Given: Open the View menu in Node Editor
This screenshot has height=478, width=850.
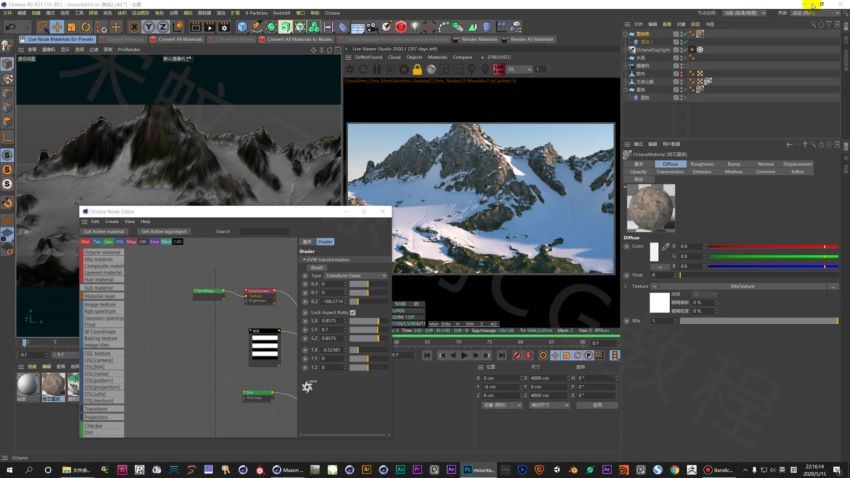Looking at the screenshot, I should point(130,222).
